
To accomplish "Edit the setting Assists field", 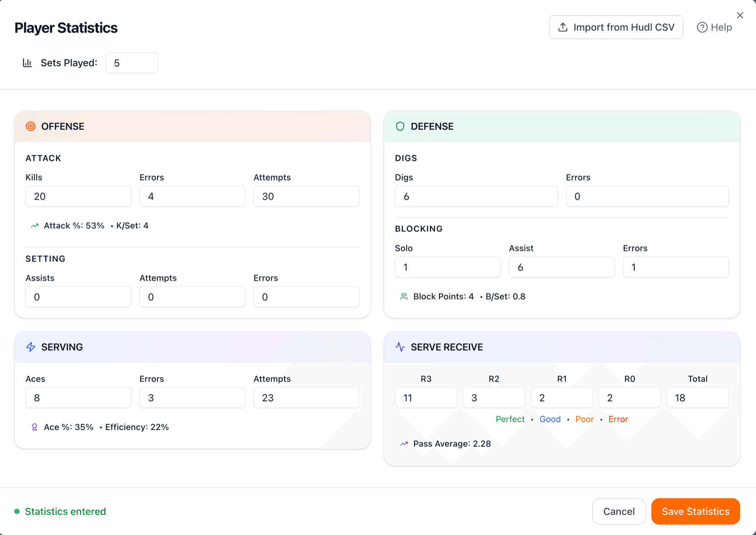I will click(x=79, y=297).
